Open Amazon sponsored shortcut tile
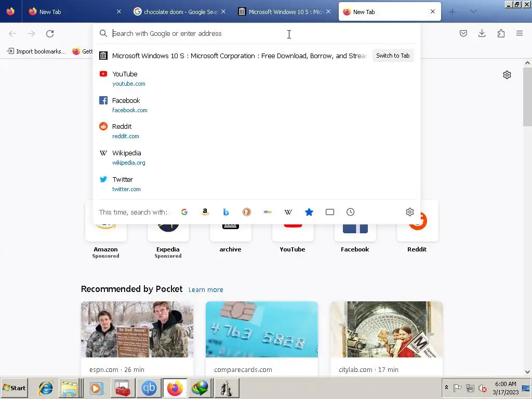532x399 pixels. coord(106,234)
